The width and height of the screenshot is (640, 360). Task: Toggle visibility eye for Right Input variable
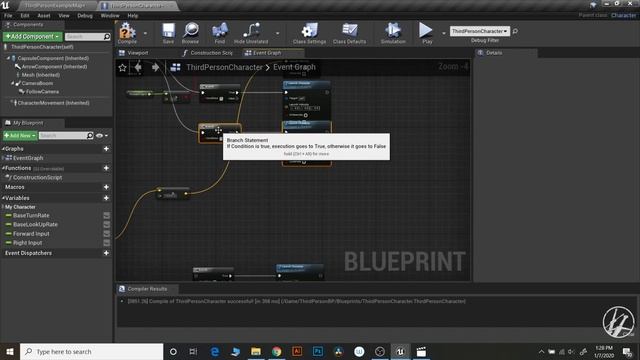tap(107, 243)
